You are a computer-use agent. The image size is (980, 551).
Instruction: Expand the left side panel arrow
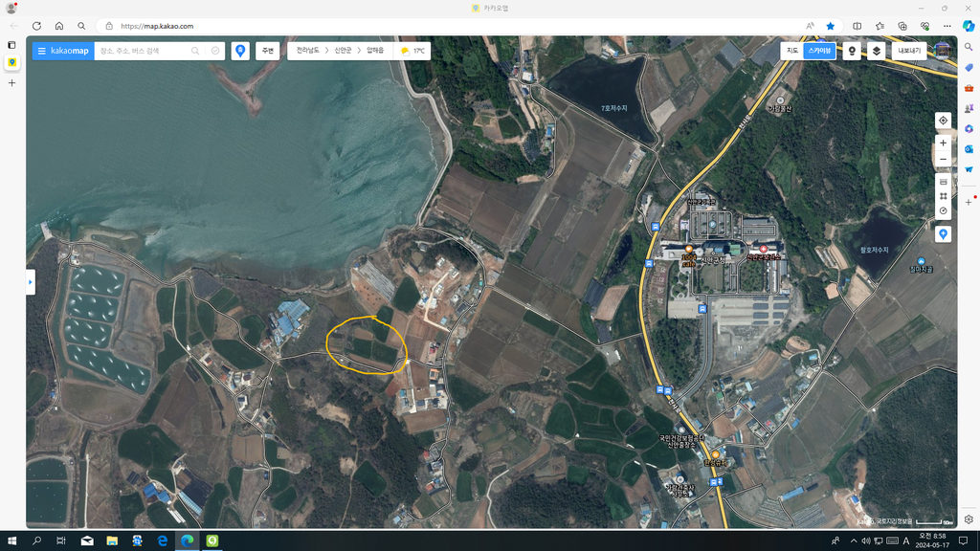pyautogui.click(x=31, y=282)
